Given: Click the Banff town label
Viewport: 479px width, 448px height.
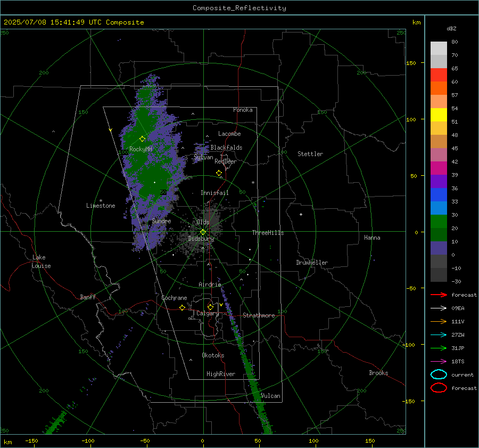Looking at the screenshot, I should pos(88,297).
